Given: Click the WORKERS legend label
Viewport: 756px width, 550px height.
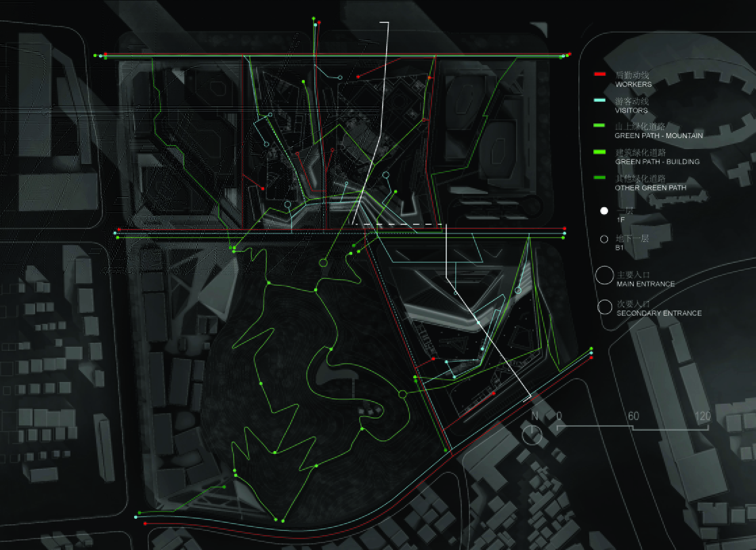Looking at the screenshot, I should pos(633,84).
